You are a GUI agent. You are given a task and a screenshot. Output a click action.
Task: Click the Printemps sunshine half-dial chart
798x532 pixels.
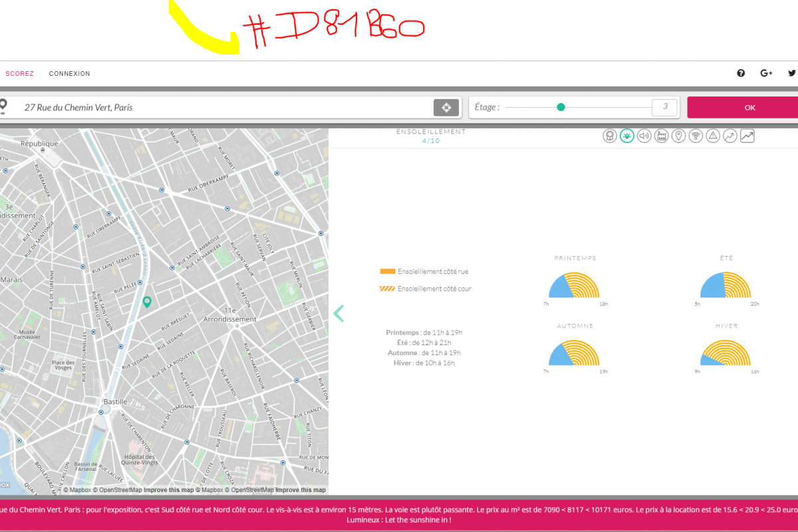coord(574,285)
